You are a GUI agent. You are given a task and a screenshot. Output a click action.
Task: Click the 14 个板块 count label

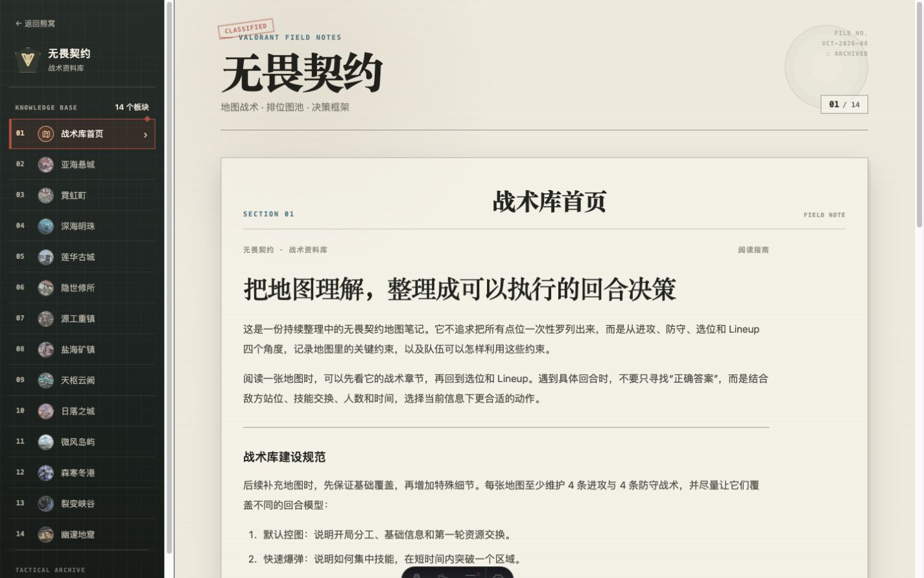[x=132, y=107]
